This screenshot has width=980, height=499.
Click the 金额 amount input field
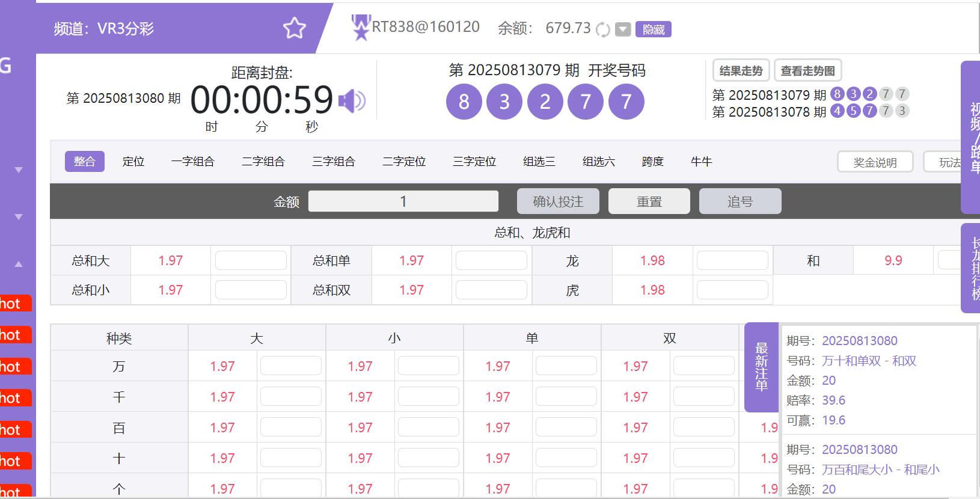403,201
